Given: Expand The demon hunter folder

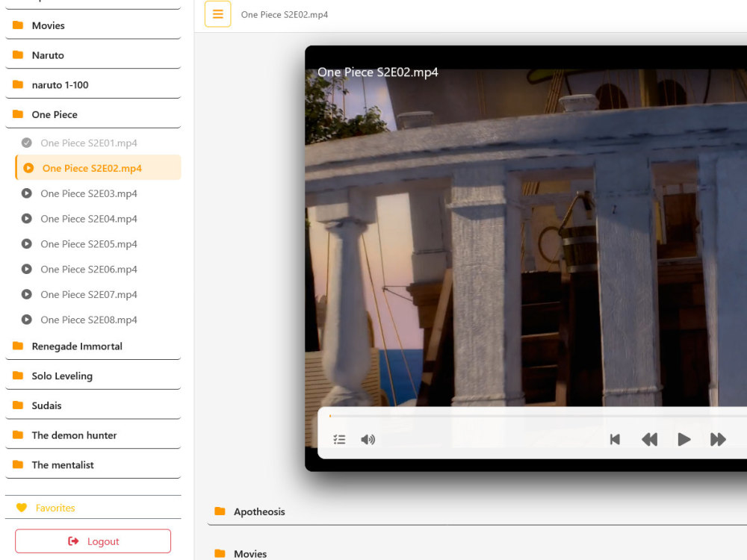Looking at the screenshot, I should (x=93, y=435).
